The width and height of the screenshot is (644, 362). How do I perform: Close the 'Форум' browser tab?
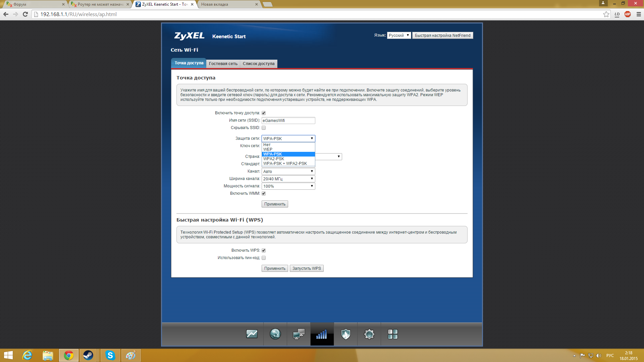click(x=63, y=4)
